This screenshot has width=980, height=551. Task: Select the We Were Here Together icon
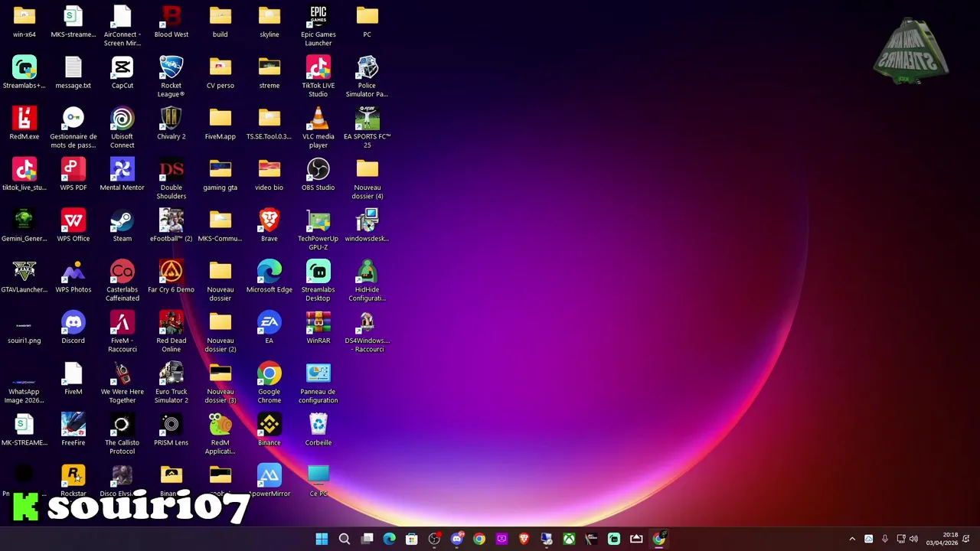click(x=122, y=383)
